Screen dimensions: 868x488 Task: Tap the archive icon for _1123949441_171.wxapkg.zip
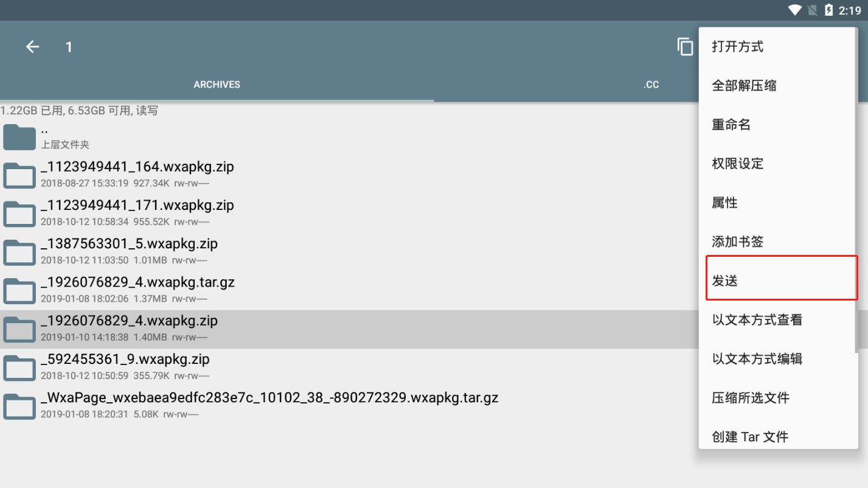[19, 214]
